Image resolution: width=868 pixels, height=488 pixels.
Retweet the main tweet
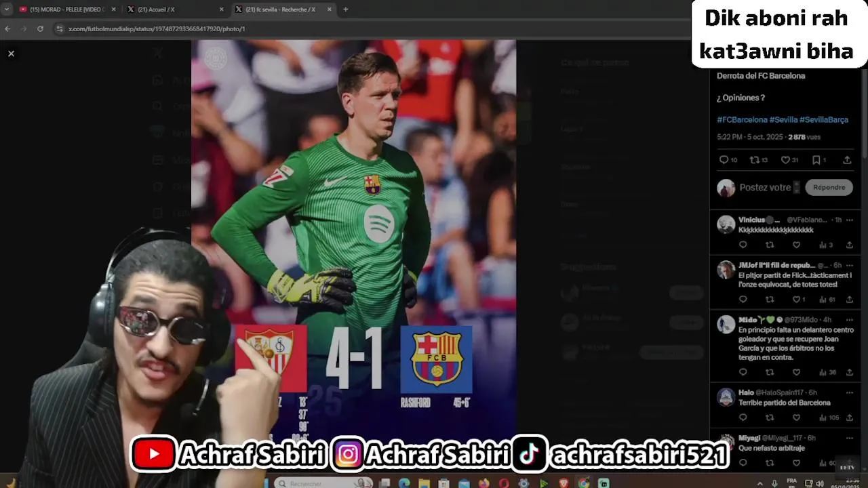tap(755, 160)
